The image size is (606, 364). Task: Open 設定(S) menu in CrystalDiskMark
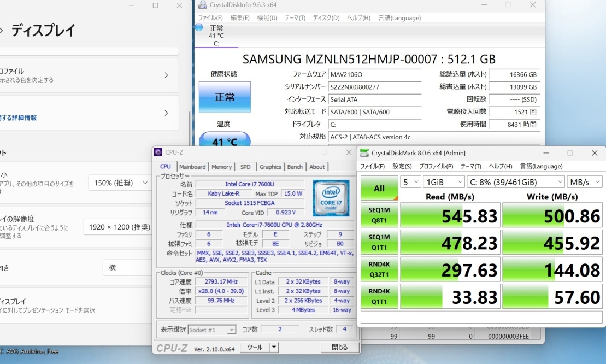(x=402, y=166)
